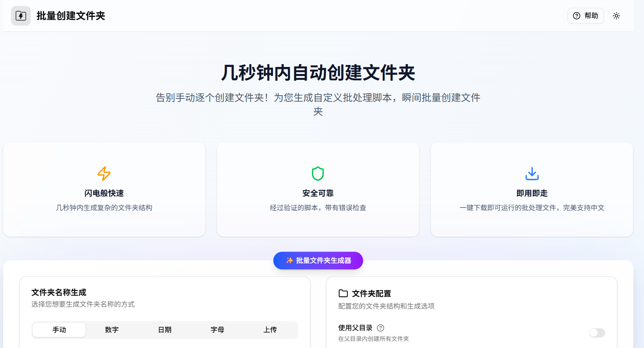Click the help circle beside 使用父目录

pyautogui.click(x=380, y=328)
